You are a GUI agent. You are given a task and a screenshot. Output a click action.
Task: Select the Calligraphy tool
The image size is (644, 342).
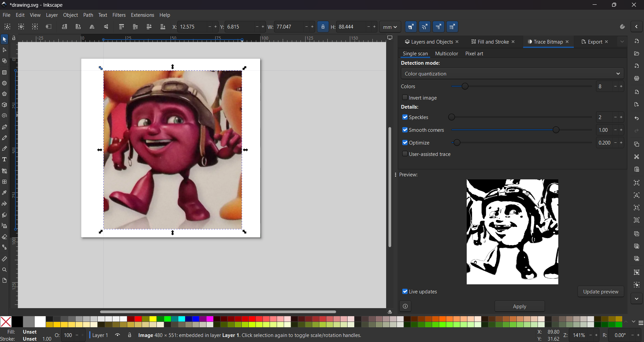pyautogui.click(x=4, y=149)
